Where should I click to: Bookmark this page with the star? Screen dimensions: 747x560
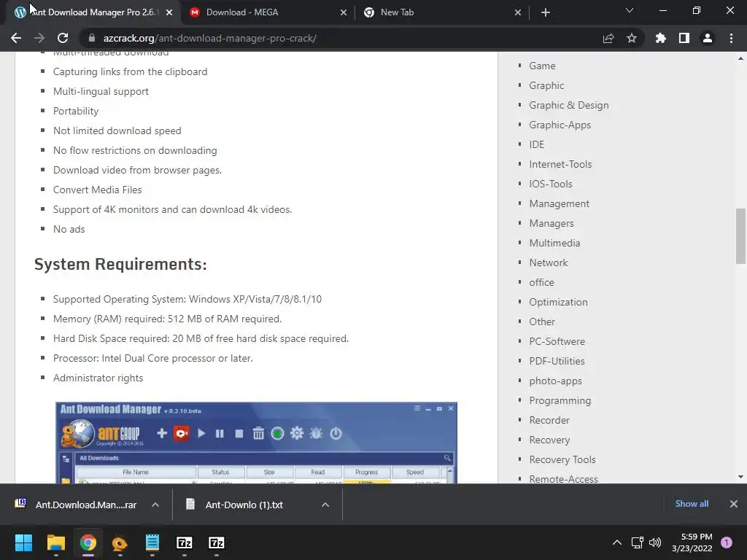(x=632, y=38)
